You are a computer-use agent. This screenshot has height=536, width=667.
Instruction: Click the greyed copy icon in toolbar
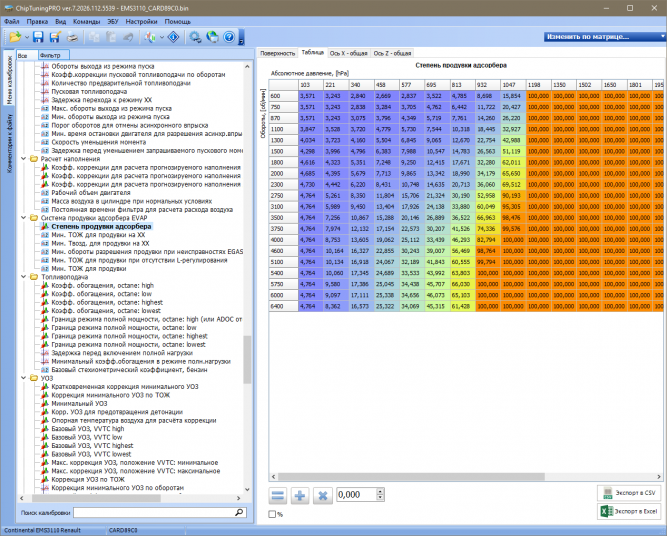[x=94, y=37]
